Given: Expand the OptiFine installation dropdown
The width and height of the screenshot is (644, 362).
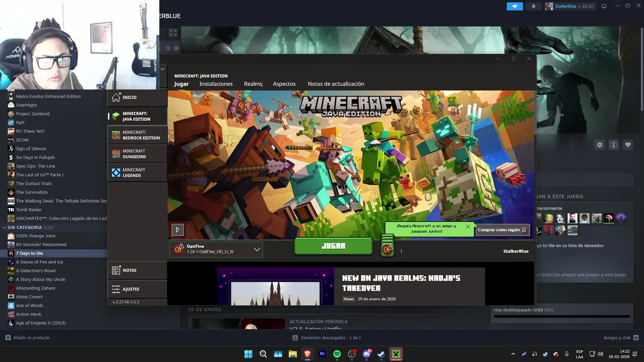Looking at the screenshot, I should (257, 249).
